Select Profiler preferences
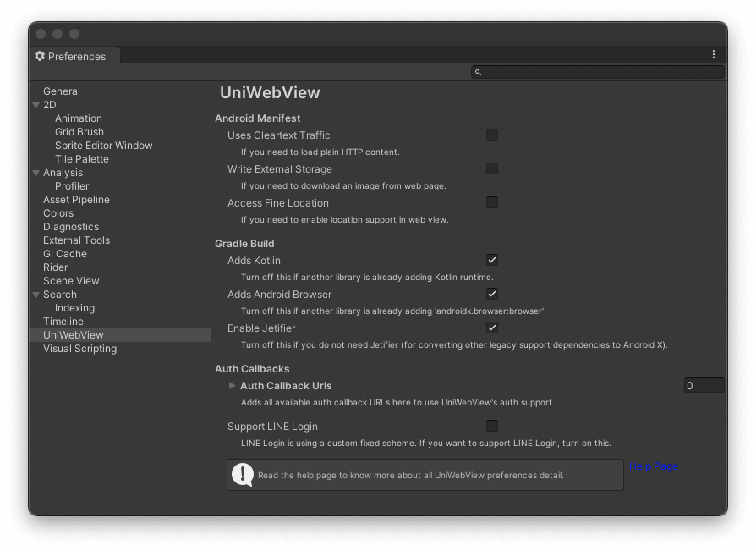 point(72,185)
